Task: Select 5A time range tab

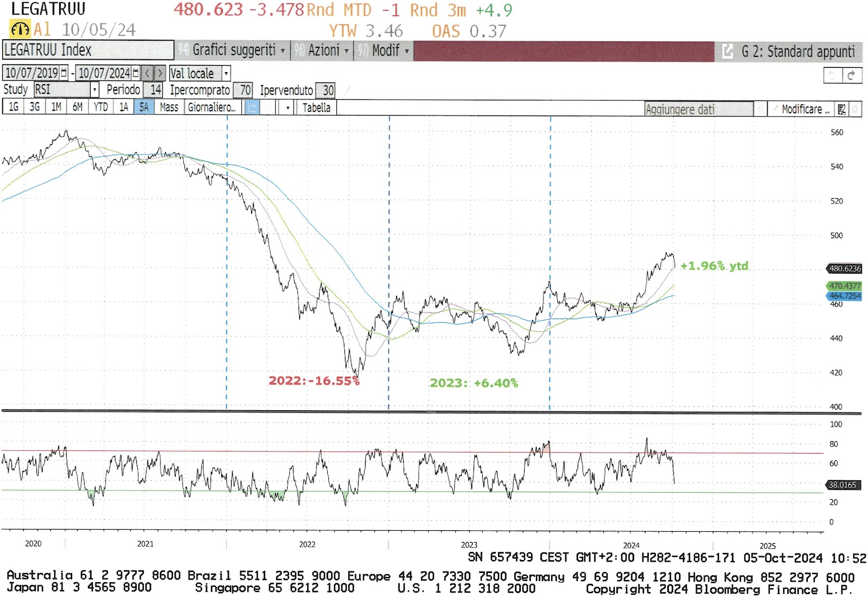Action: tap(144, 107)
